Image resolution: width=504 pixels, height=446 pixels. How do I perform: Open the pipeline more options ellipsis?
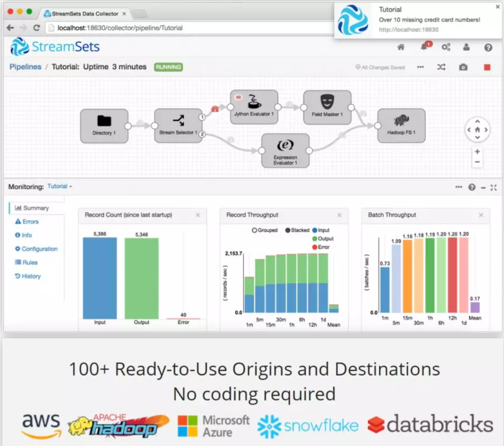(420, 67)
